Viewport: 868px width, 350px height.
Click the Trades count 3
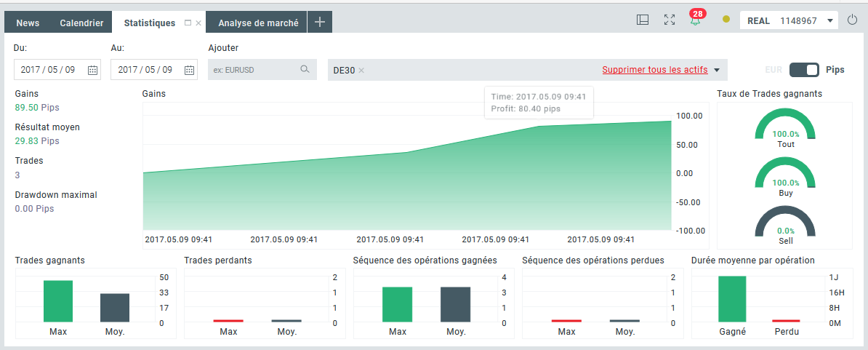tap(17, 175)
